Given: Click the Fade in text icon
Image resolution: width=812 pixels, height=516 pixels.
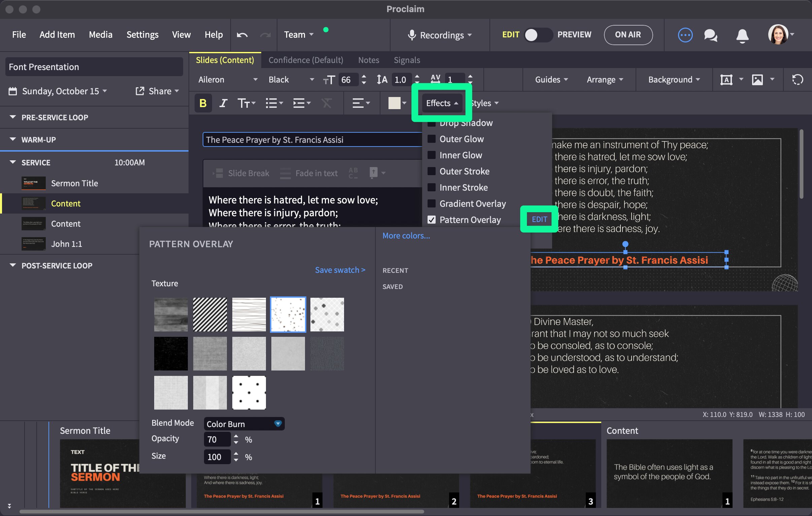Looking at the screenshot, I should click(x=285, y=173).
